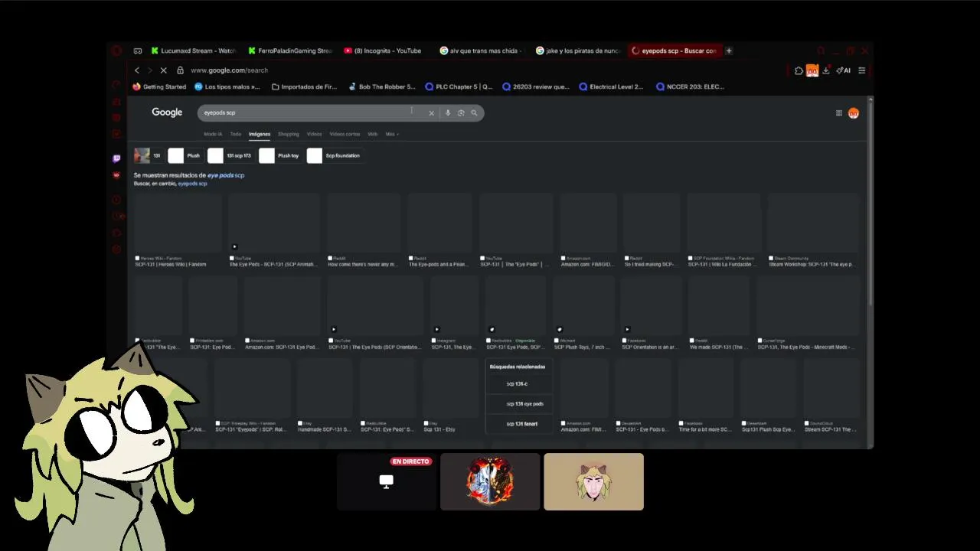Select the Imágenes search tab

[x=260, y=134]
